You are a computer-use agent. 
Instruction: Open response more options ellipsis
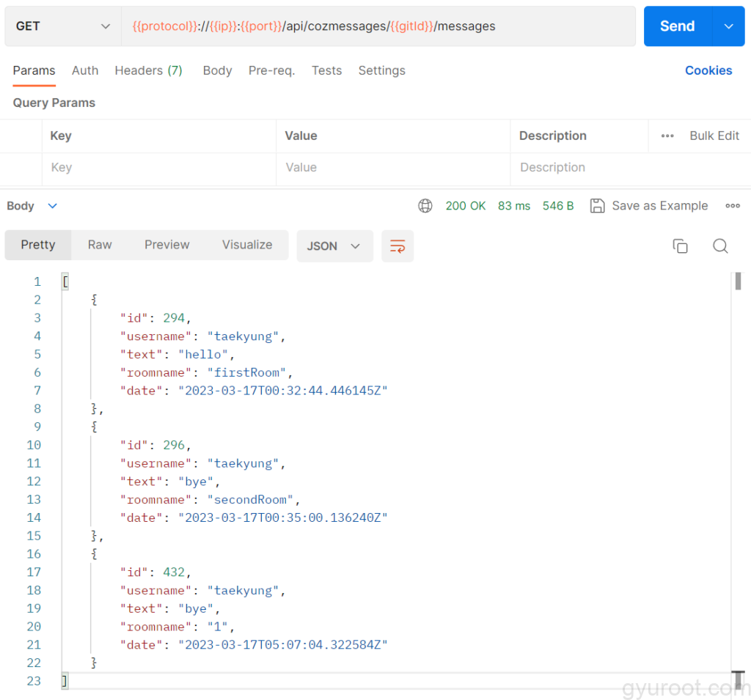tap(732, 206)
